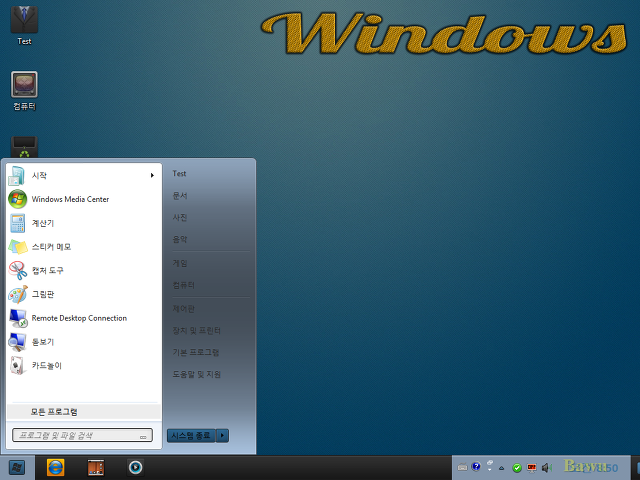The image size is (640, 480).
Task: Expand the 시작 submenu arrow
Action: (152, 176)
